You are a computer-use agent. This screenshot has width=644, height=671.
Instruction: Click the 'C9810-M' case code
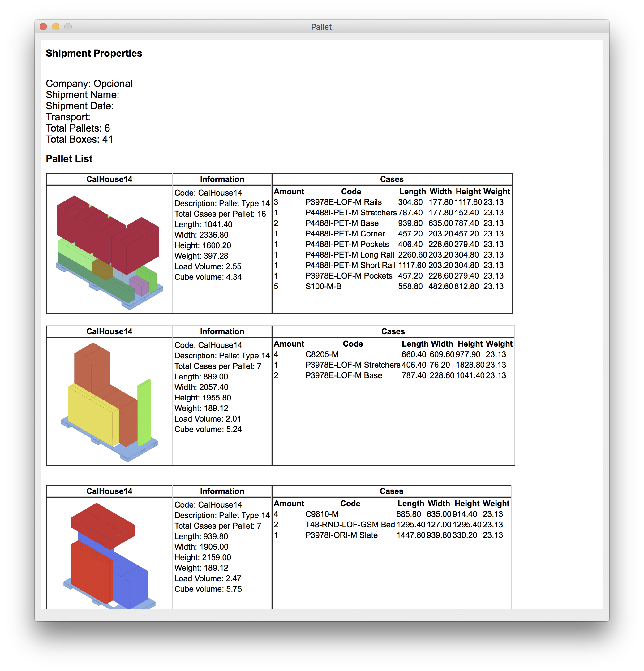[x=322, y=514]
